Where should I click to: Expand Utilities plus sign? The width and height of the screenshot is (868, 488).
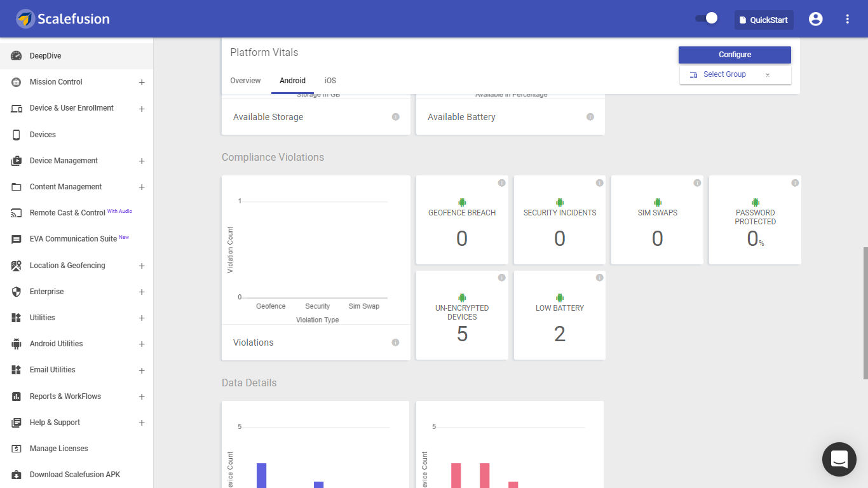(x=142, y=318)
